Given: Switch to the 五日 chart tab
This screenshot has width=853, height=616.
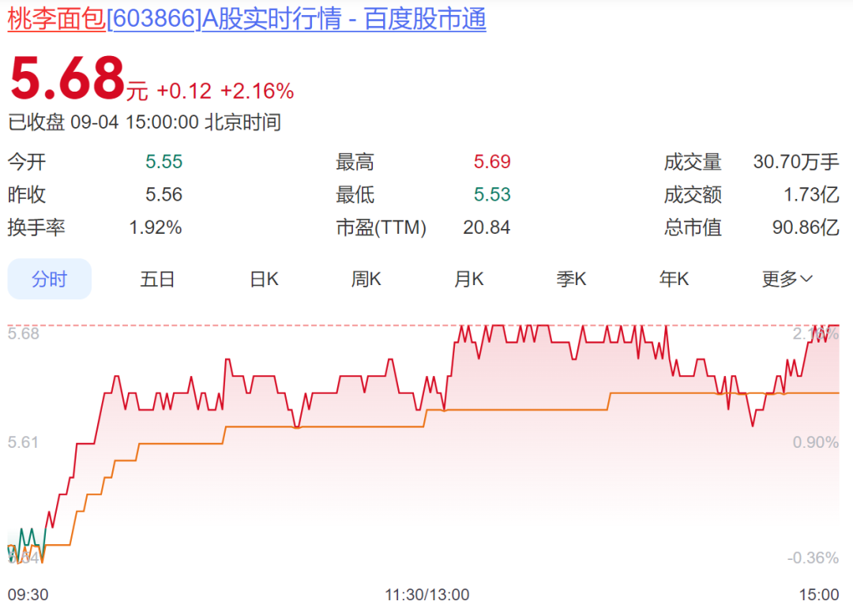Looking at the screenshot, I should pos(157,279).
